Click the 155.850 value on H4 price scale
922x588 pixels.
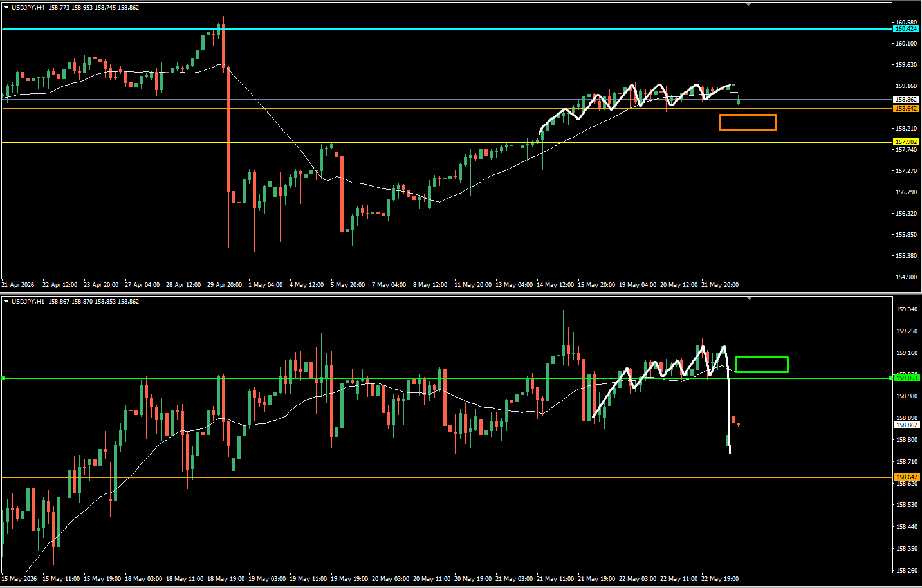[906, 235]
